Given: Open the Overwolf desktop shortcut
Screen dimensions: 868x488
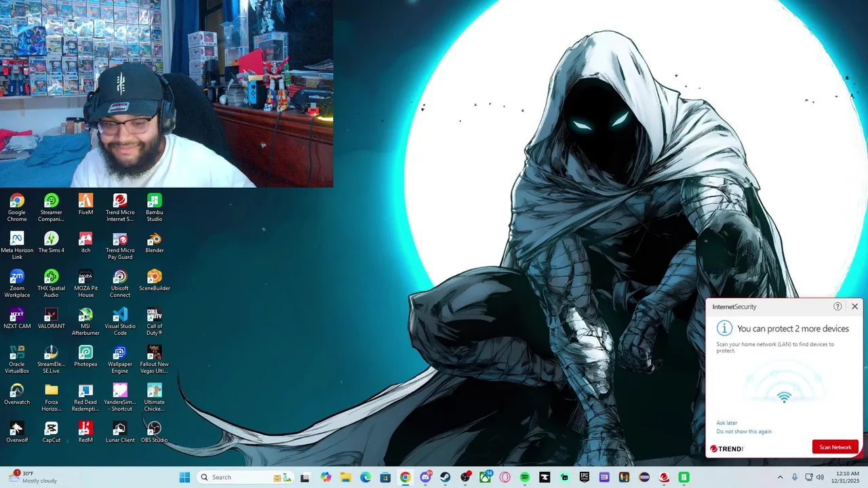Looking at the screenshot, I should pyautogui.click(x=17, y=432).
